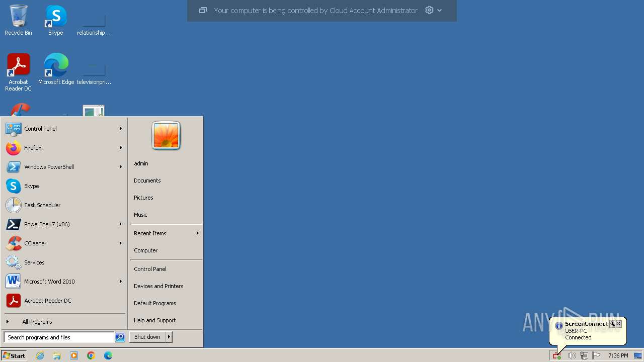Click Control Panel icon in Start menu list

pos(13,129)
